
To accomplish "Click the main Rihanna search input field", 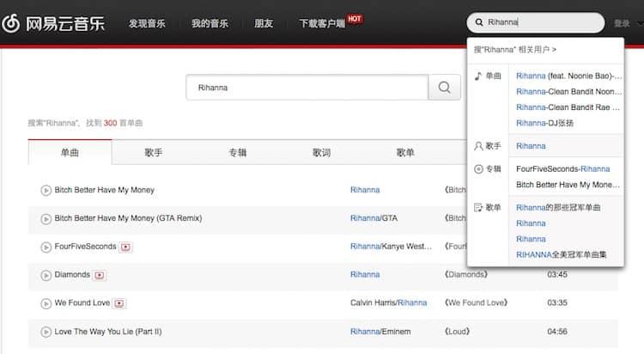I will (x=307, y=88).
